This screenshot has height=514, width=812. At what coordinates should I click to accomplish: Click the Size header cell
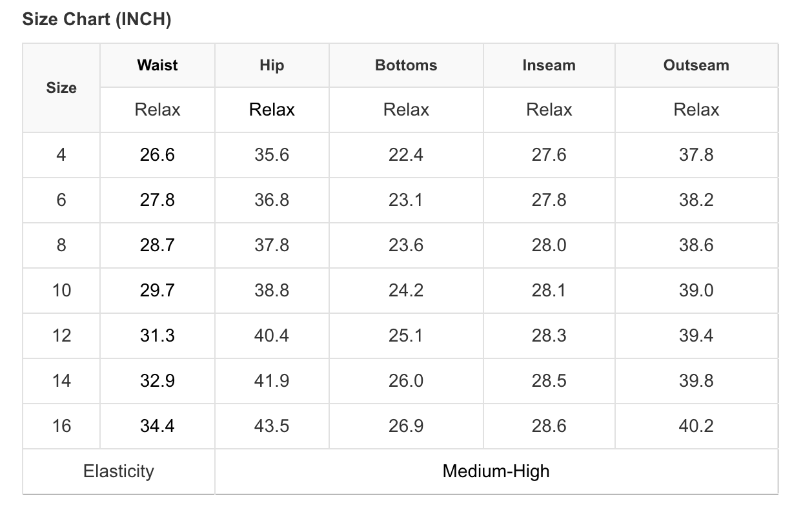pos(61,88)
